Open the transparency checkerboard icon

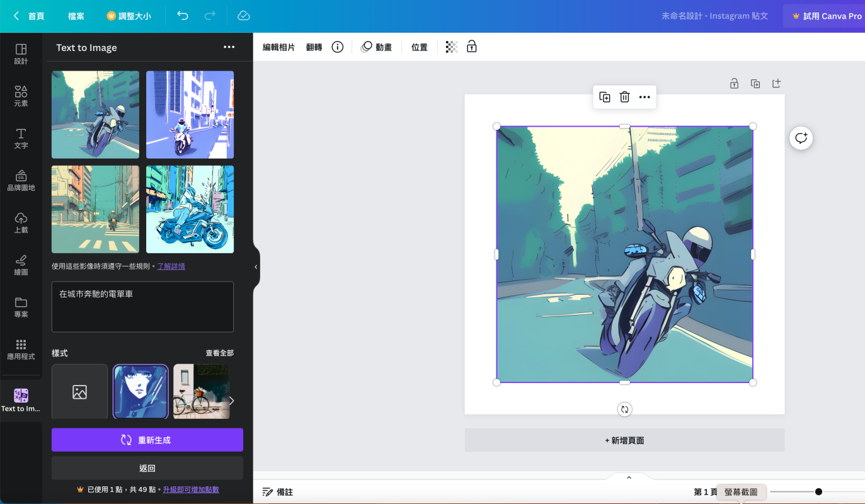(451, 47)
